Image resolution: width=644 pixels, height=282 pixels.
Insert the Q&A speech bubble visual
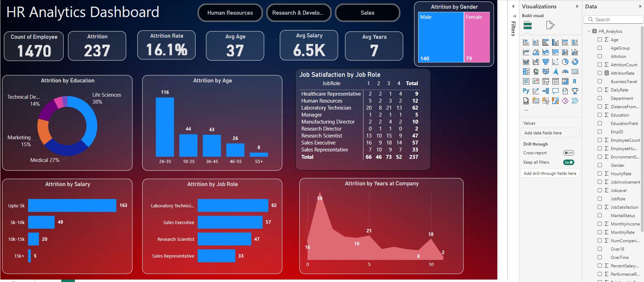(x=555, y=91)
